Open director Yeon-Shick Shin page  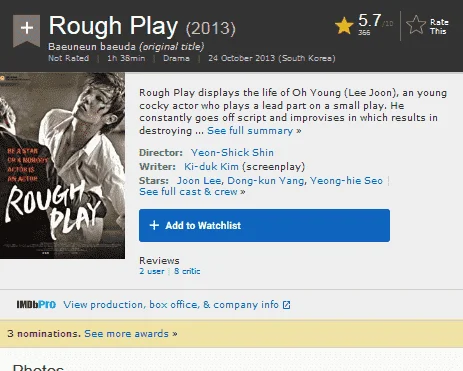[x=232, y=153]
